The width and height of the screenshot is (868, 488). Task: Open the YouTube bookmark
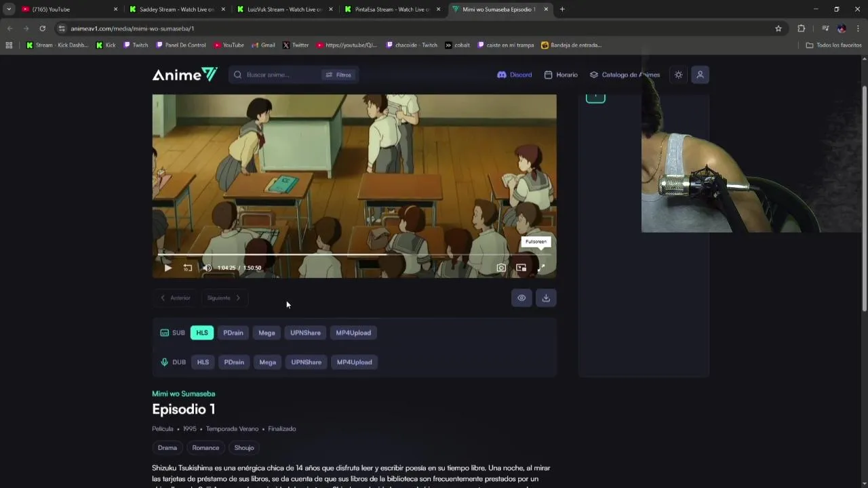point(229,45)
